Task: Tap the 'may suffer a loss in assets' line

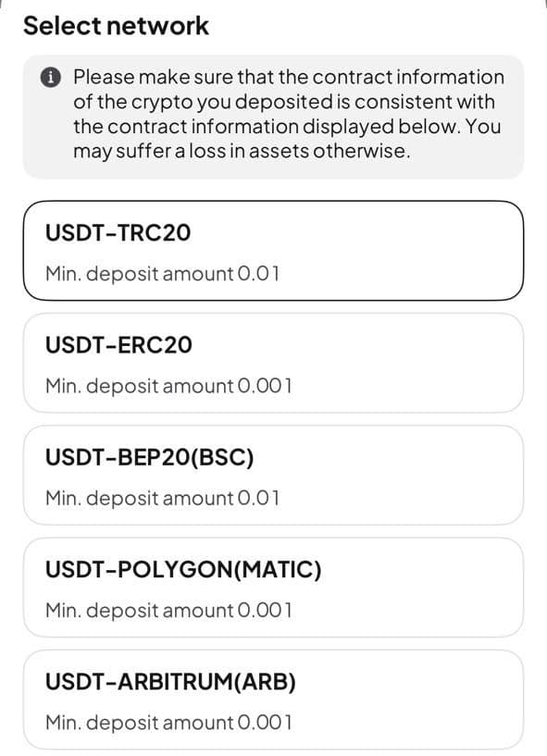Action: pos(242,152)
